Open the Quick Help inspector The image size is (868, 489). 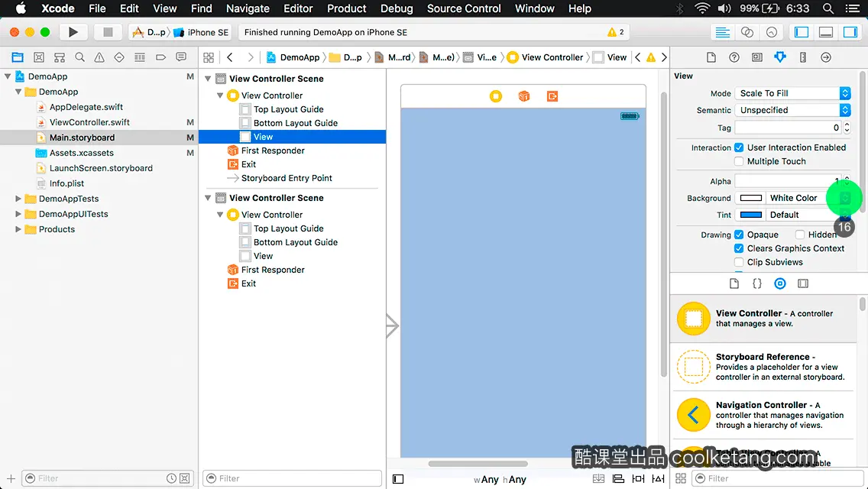point(734,57)
